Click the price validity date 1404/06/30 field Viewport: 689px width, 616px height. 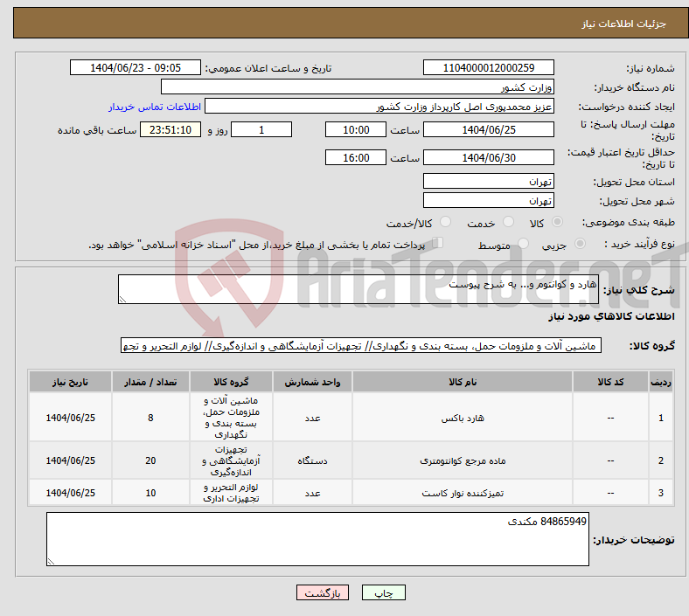point(488,157)
